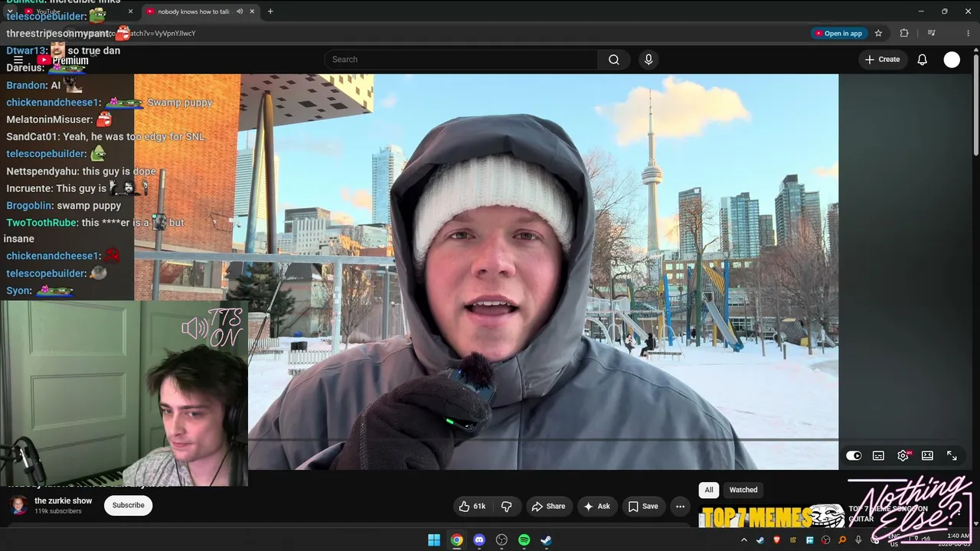Bookmark this page with the star
The image size is (980, 551).
click(878, 34)
